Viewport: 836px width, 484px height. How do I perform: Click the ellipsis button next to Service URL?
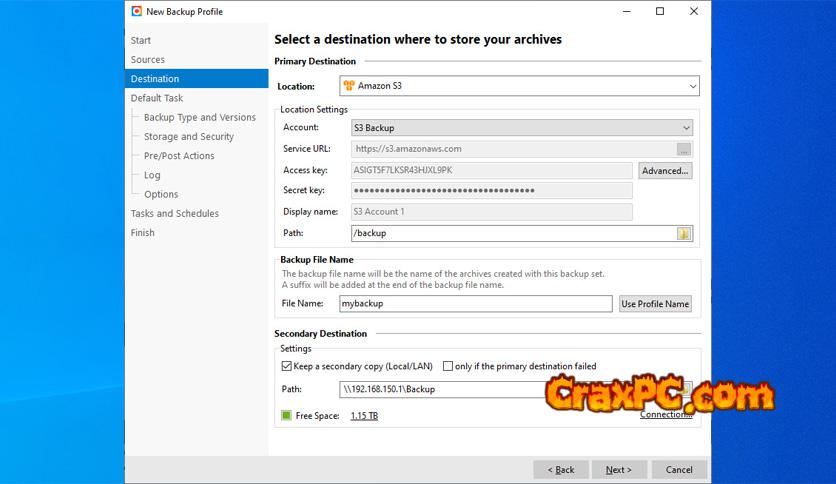click(684, 149)
